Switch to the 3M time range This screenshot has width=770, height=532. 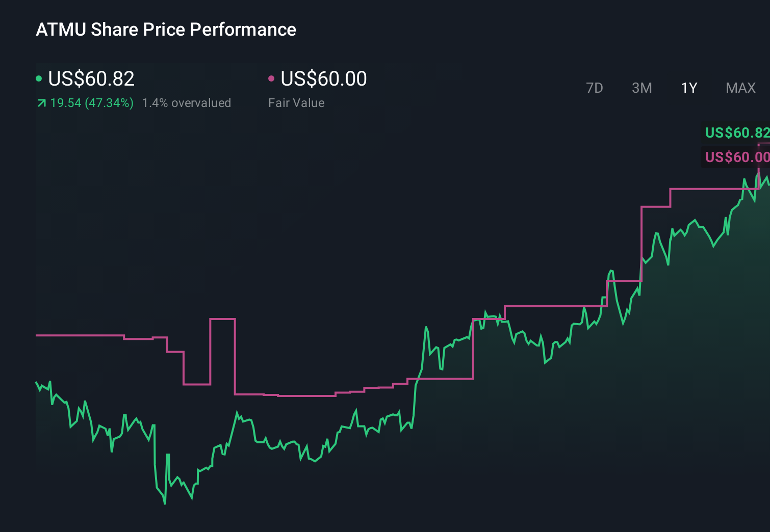pos(641,88)
